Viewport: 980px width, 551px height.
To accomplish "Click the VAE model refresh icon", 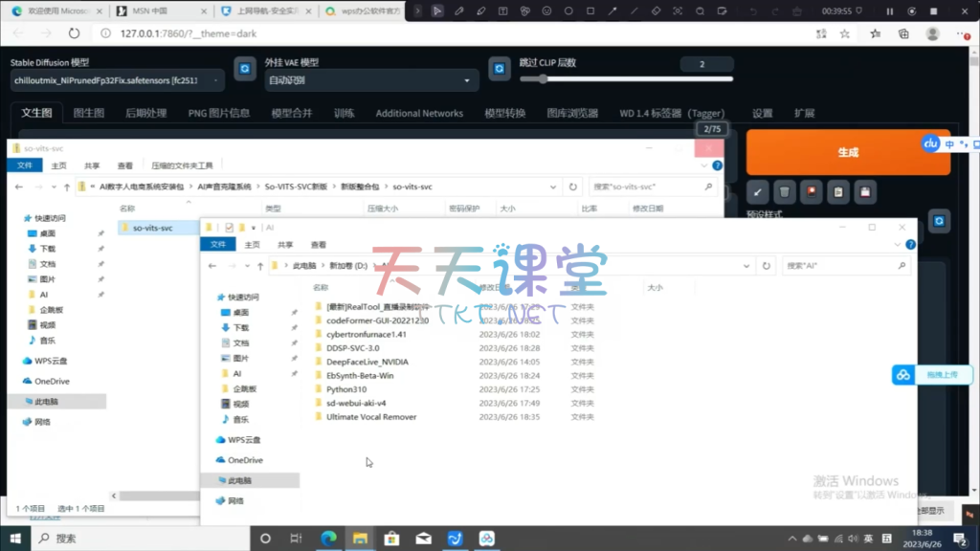I will [498, 70].
